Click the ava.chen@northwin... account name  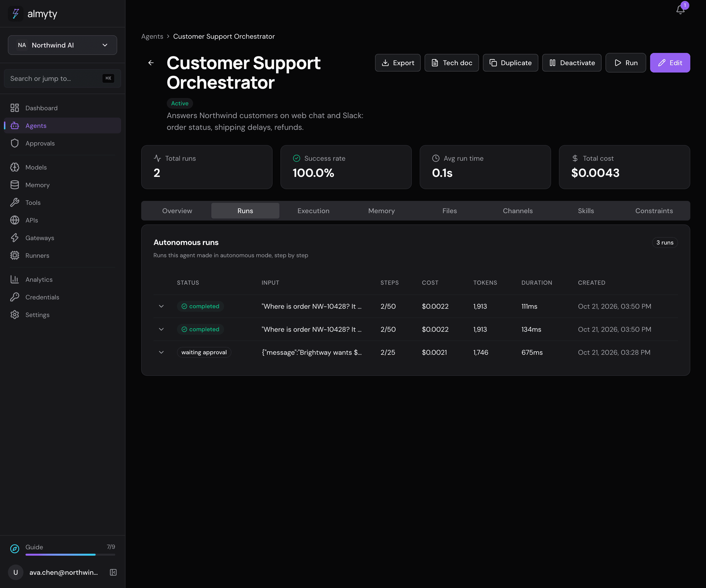coord(63,572)
